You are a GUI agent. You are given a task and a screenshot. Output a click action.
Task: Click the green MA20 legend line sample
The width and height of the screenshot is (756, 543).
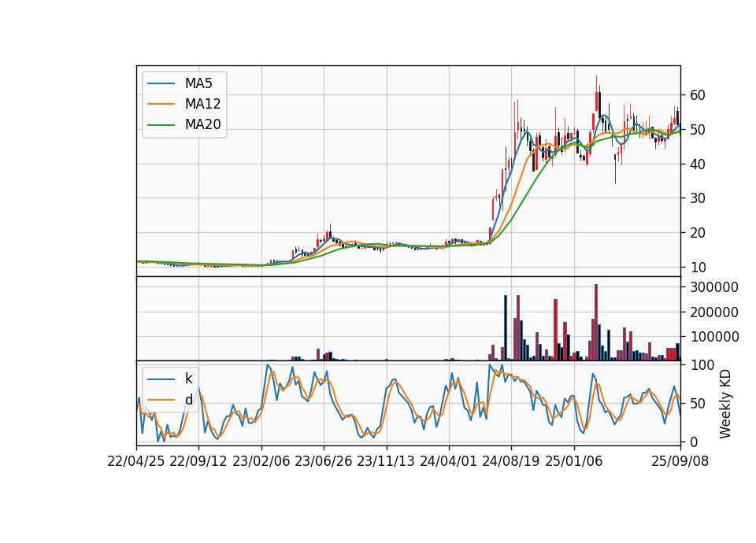click(x=161, y=125)
